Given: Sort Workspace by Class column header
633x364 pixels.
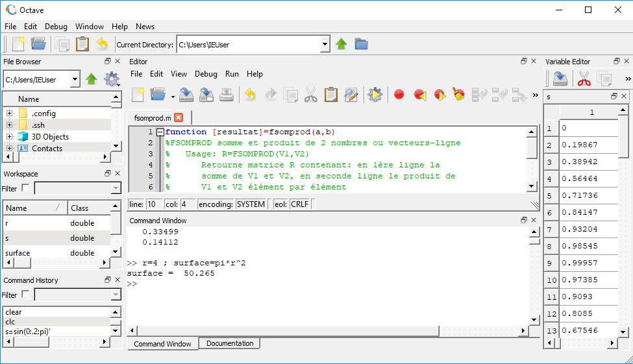Looking at the screenshot, I should point(88,208).
